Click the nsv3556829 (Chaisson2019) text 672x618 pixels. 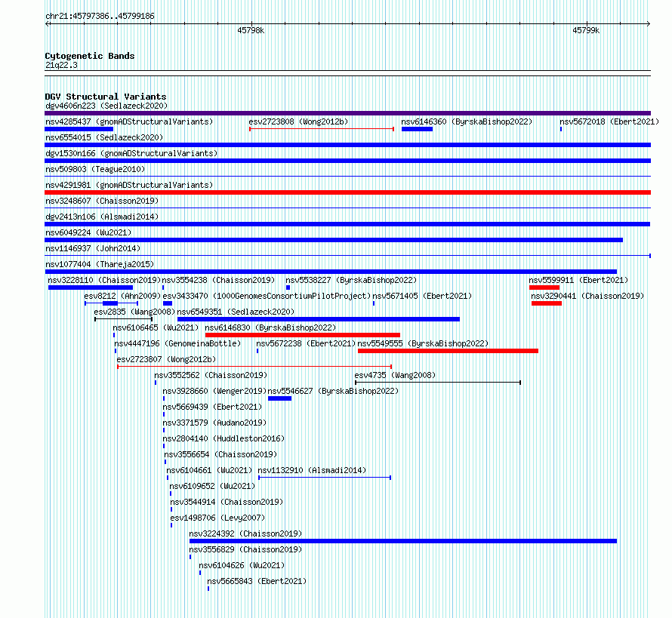click(245, 549)
